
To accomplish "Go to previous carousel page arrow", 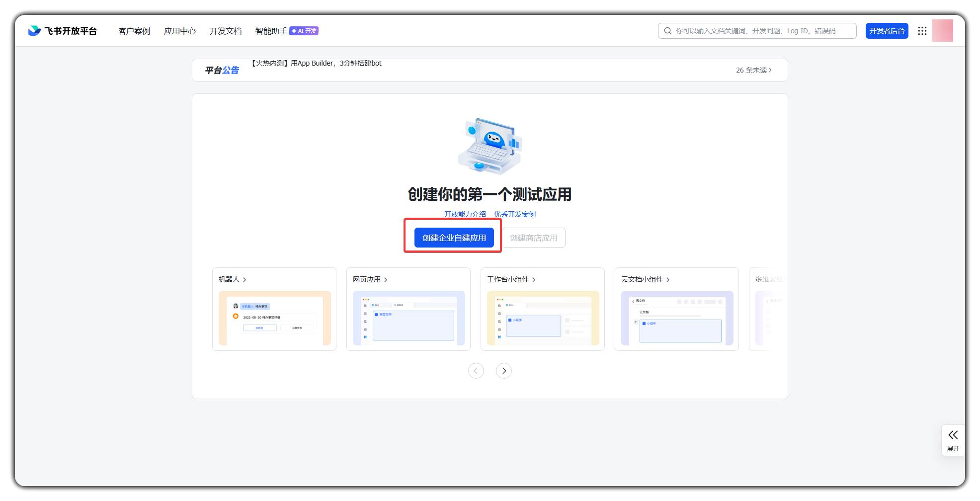I will (x=476, y=371).
